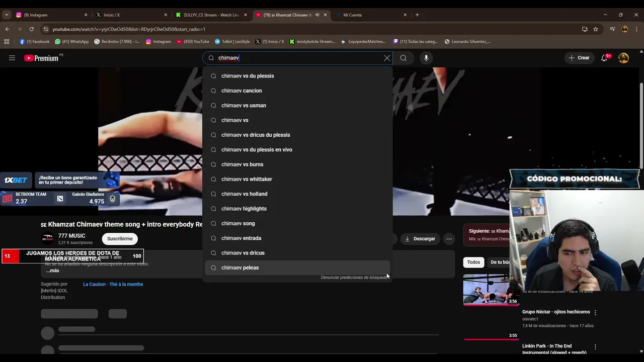The width and height of the screenshot is (644, 362).
Task: Click the magnifier search submit button
Action: [x=404, y=58]
